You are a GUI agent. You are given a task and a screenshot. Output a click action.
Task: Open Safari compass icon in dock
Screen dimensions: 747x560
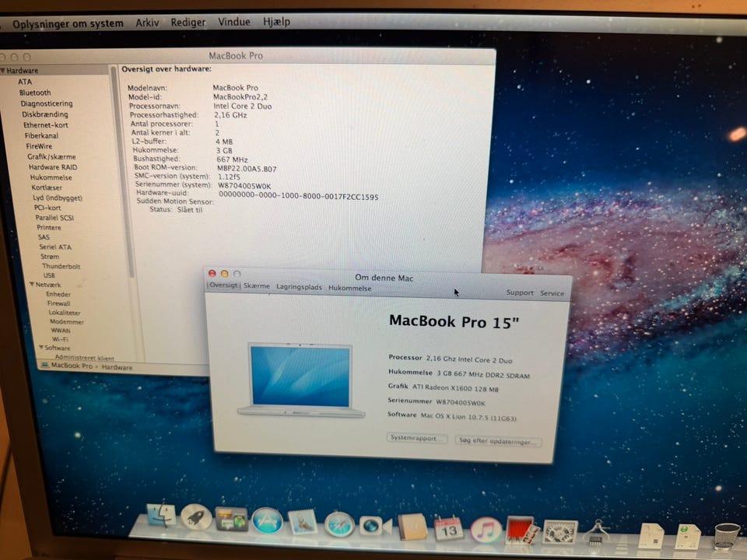click(x=339, y=524)
